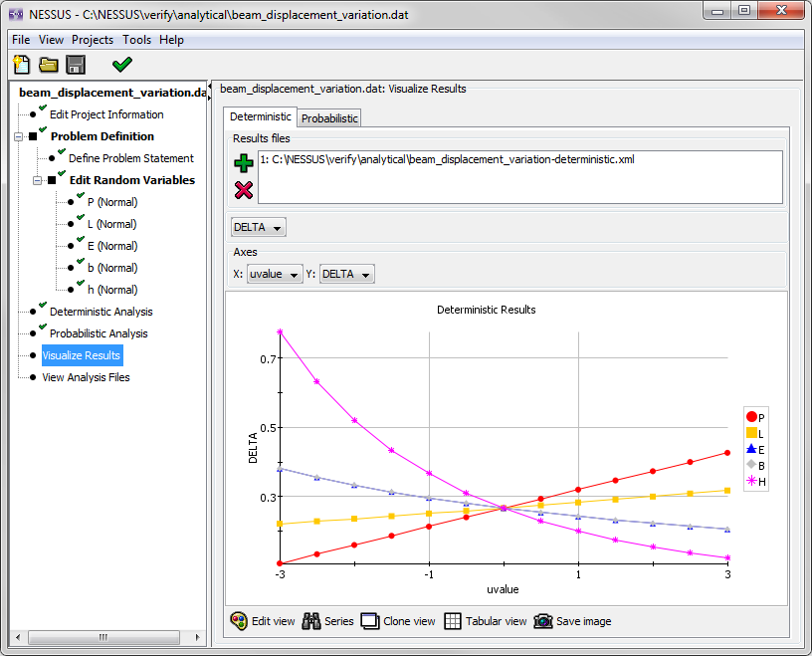
Task: Click the magenta H legend swatch
Action: pyautogui.click(x=751, y=482)
